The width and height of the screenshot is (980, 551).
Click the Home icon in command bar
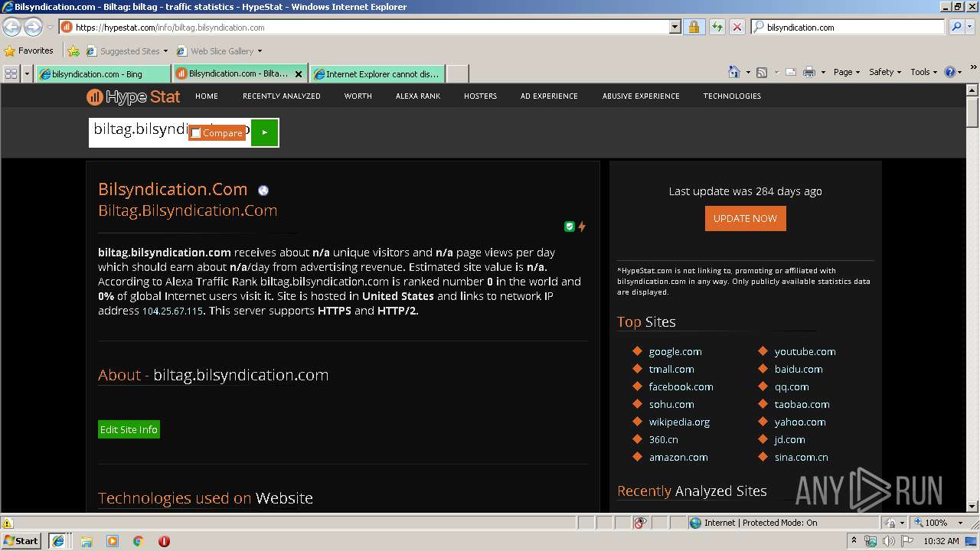[733, 72]
